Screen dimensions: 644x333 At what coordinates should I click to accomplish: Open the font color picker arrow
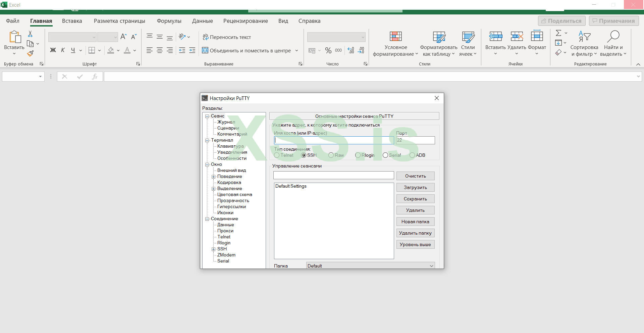(x=135, y=51)
